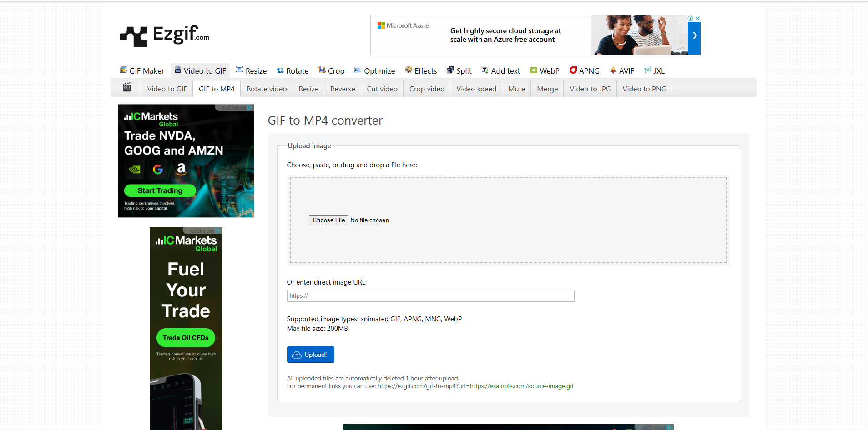Viewport: 868px width, 430px height.
Task: Click the Optimize icon
Action: pyautogui.click(x=358, y=70)
